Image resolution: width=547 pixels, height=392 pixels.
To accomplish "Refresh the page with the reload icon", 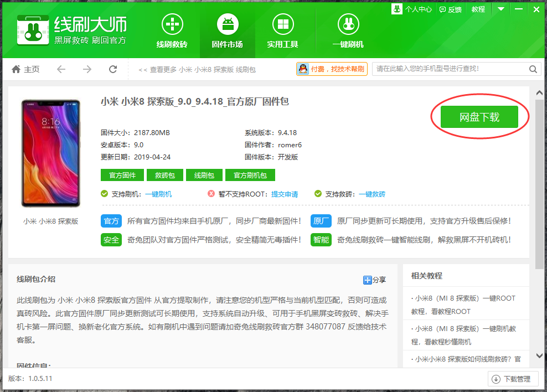I will point(113,69).
